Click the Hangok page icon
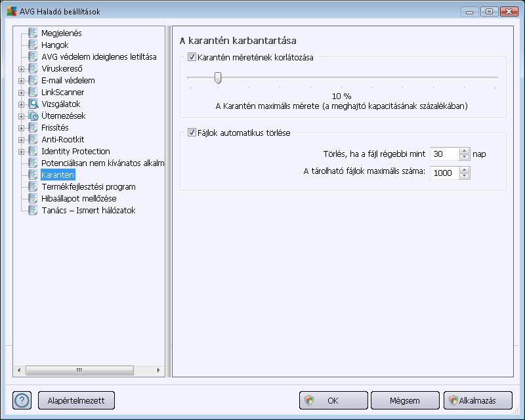The image size is (525, 420). (32, 45)
